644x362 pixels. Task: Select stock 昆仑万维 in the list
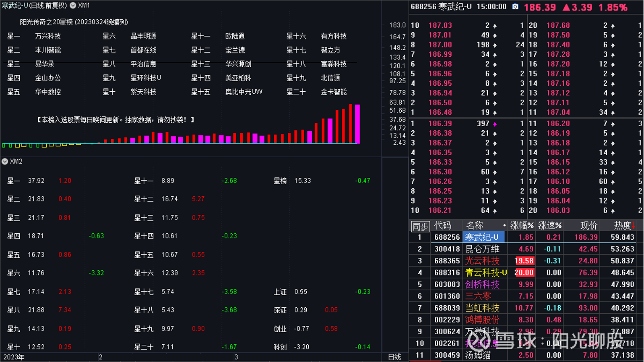click(x=482, y=249)
